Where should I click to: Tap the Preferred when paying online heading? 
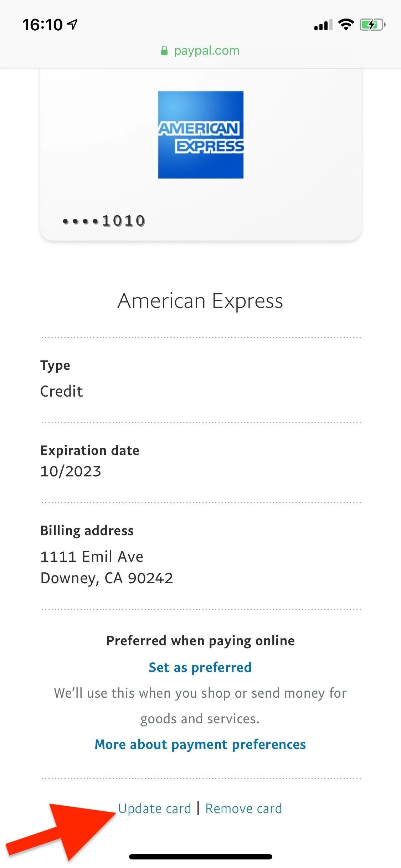point(200,641)
